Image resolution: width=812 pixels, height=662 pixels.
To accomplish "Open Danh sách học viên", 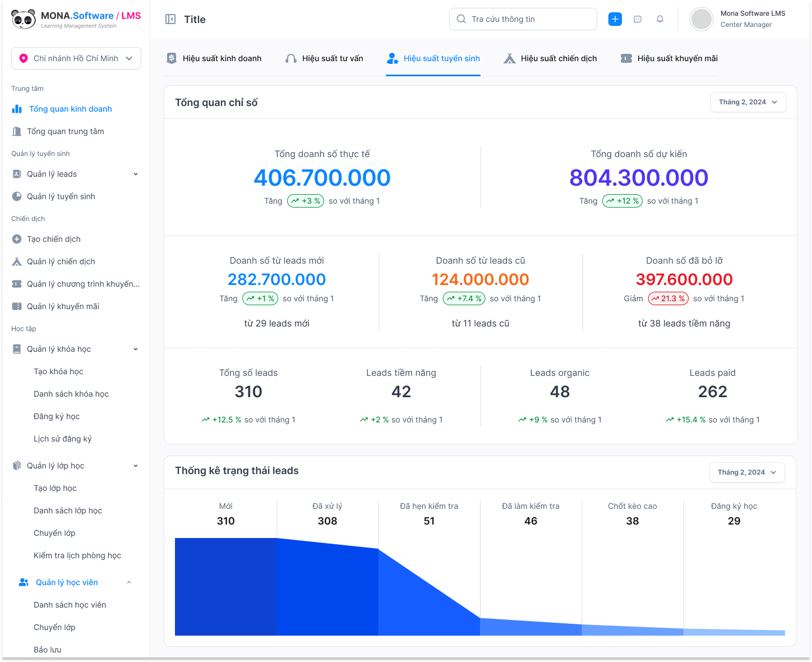I will coord(70,605).
